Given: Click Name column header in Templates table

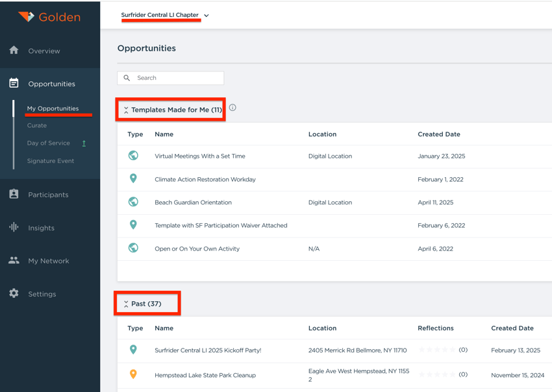Looking at the screenshot, I should (164, 134).
